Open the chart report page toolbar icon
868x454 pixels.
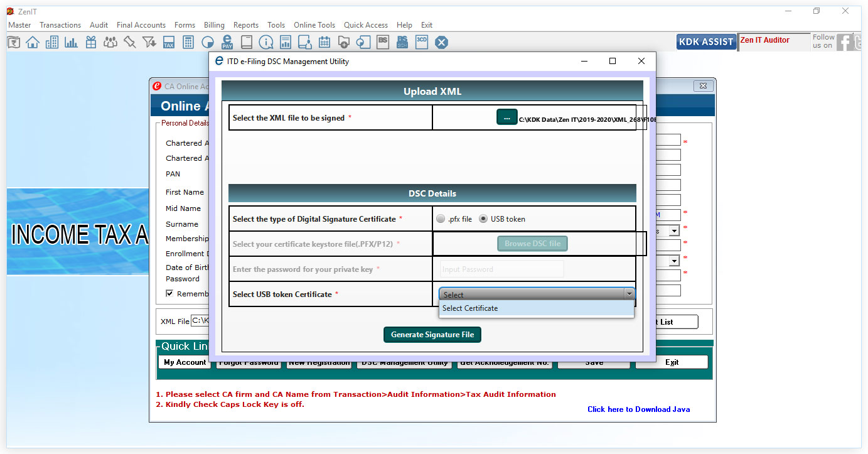pos(286,42)
